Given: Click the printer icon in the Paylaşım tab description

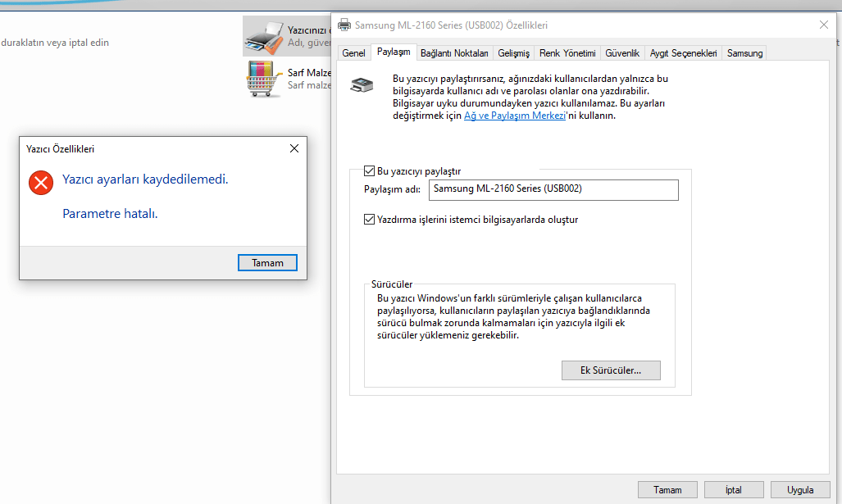Looking at the screenshot, I should [362, 84].
